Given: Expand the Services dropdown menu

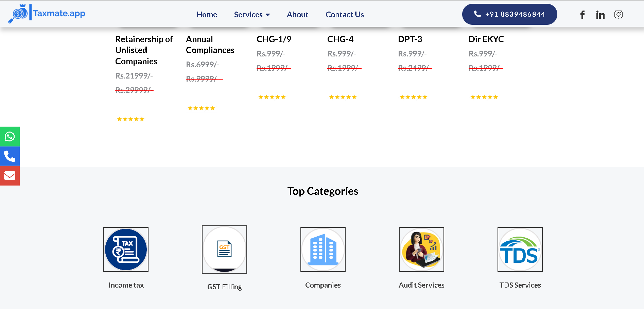Looking at the screenshot, I should tap(252, 15).
